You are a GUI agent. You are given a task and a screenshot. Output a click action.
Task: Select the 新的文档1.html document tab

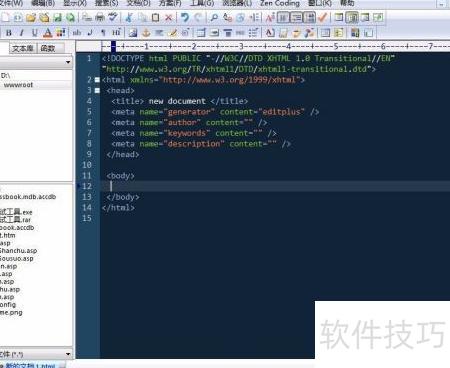30,365
